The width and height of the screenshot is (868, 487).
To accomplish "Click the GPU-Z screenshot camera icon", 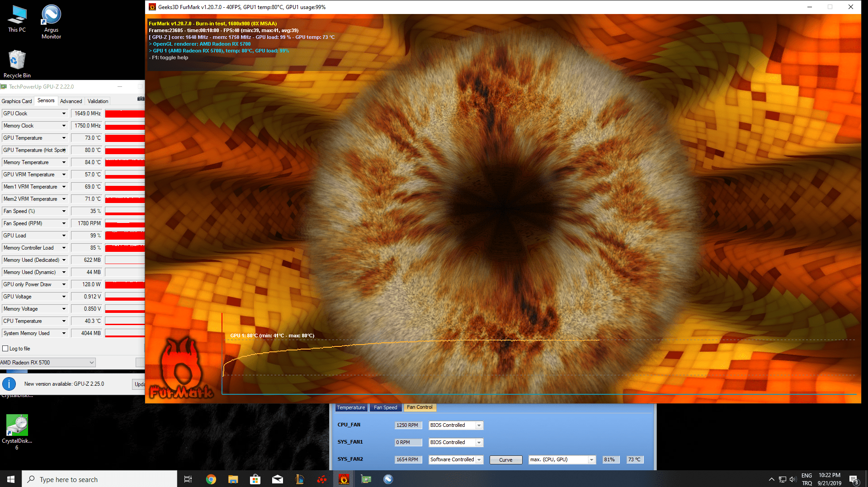I will pos(141,99).
